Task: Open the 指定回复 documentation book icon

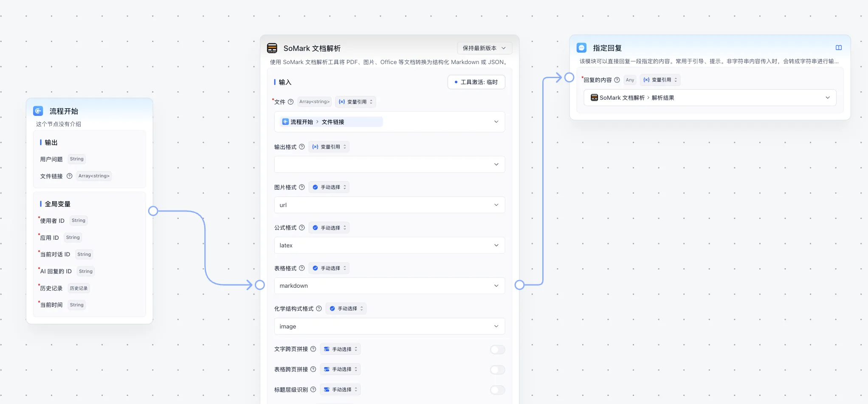Action: (839, 48)
